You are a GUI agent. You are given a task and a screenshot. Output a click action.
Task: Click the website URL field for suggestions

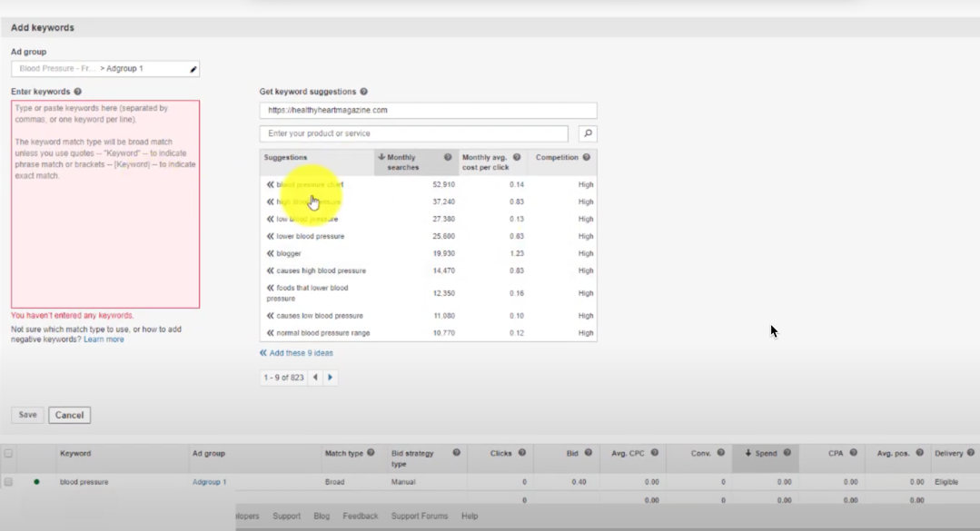(x=428, y=110)
